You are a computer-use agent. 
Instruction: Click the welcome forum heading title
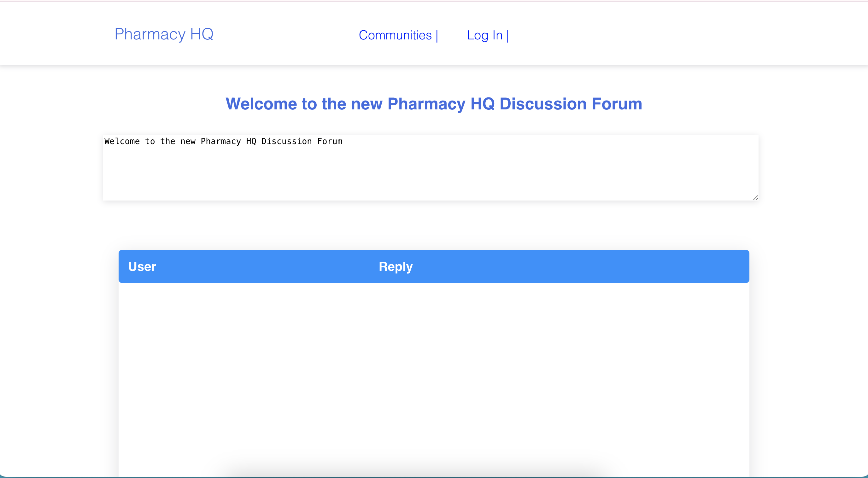tap(434, 104)
